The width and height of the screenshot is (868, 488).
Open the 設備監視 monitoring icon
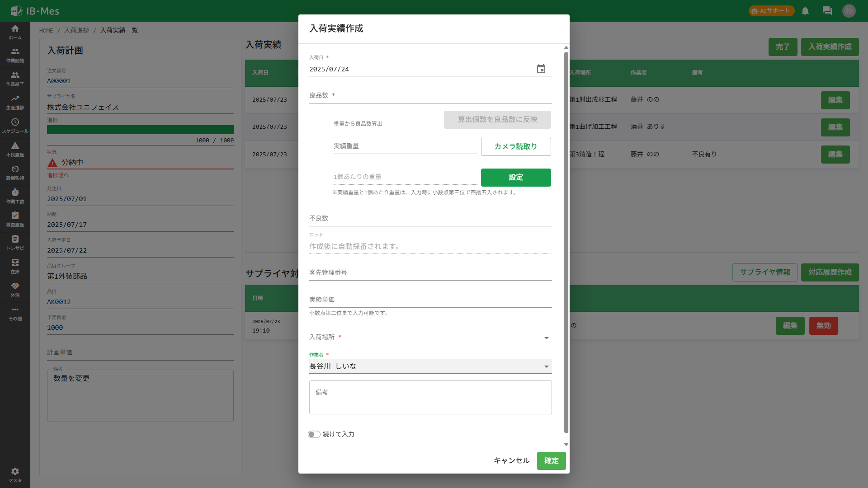tap(15, 173)
